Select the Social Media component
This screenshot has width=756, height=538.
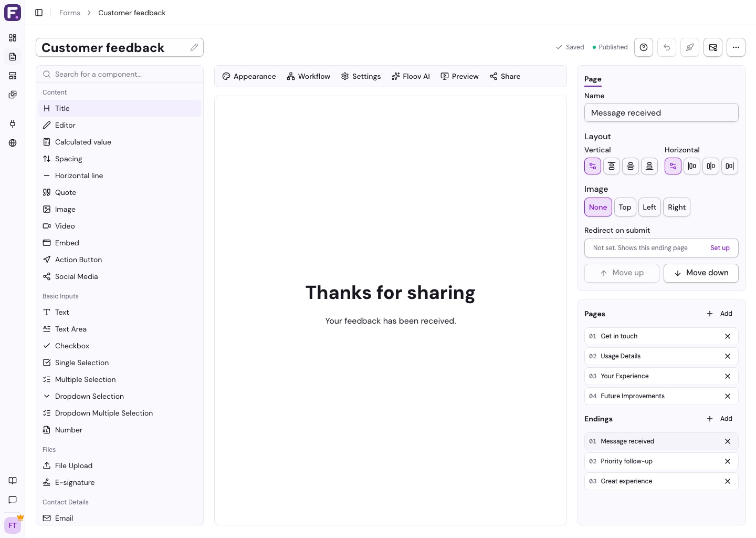(120, 276)
